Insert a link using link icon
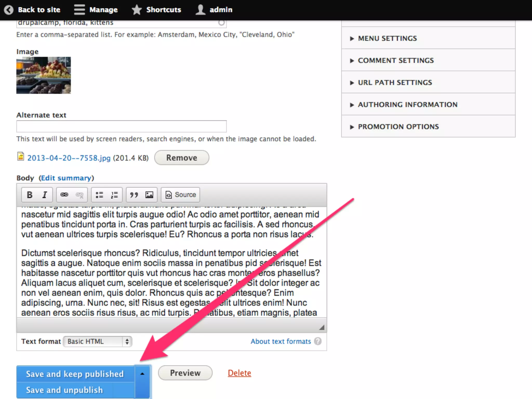532x399 pixels. pyautogui.click(x=64, y=195)
